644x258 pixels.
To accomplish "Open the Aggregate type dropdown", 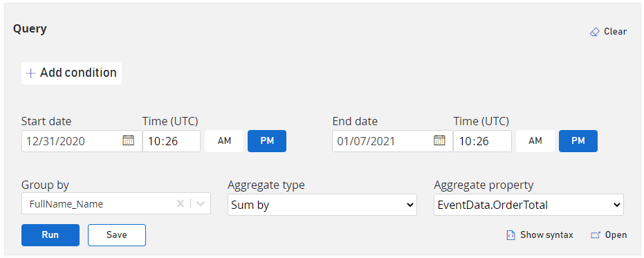I will [x=322, y=205].
